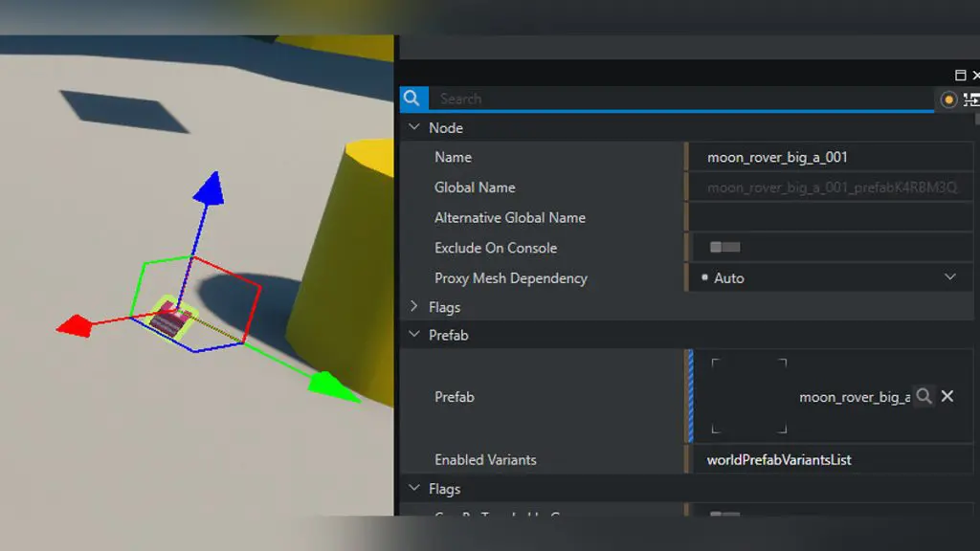Viewport: 980px width, 551px height.
Task: Click the blue Z-axis gizmo arrow
Action: tap(208, 187)
